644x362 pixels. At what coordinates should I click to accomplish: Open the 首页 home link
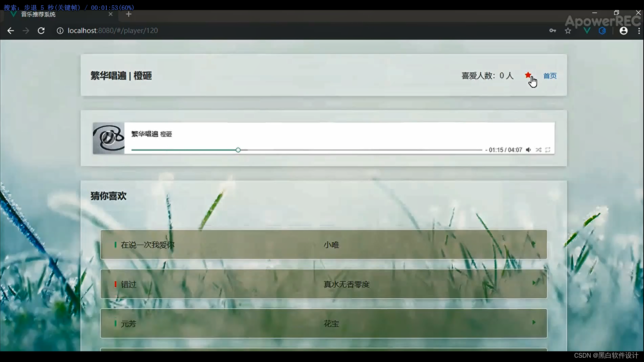(x=550, y=76)
